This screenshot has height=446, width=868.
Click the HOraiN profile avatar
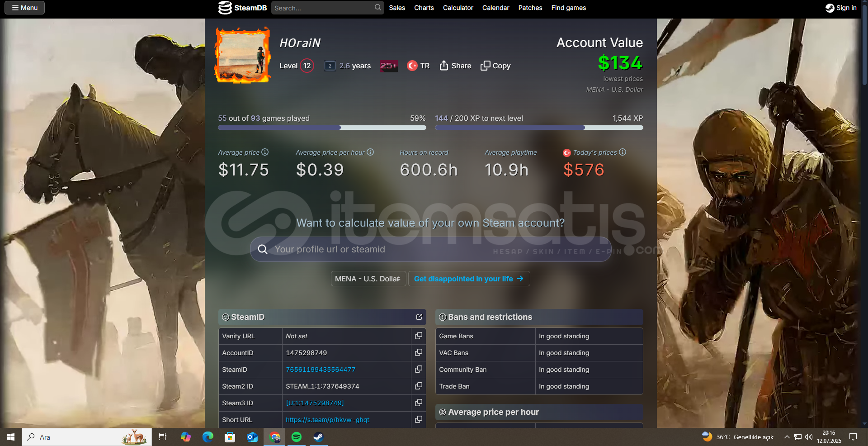(243, 55)
